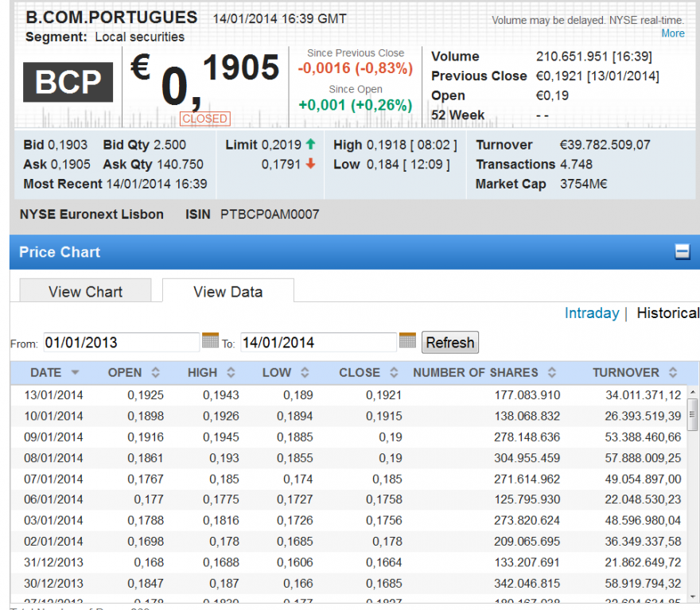This screenshot has width=700, height=610.
Task: Select the 02/01/2014 date cell
Action: click(x=53, y=542)
